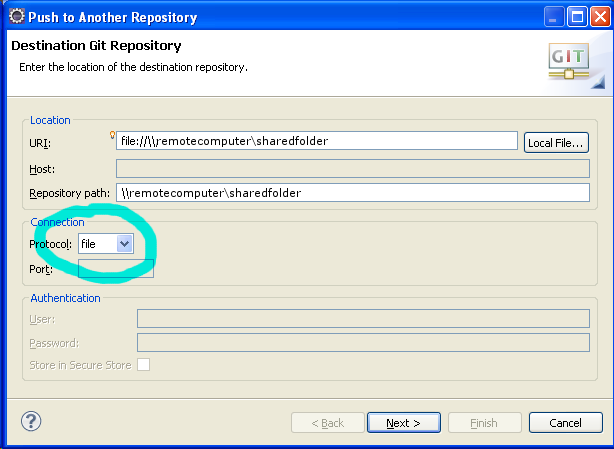Screen dimensions: 614x449
Task: Maximize the dialog window
Action: (577, 17)
